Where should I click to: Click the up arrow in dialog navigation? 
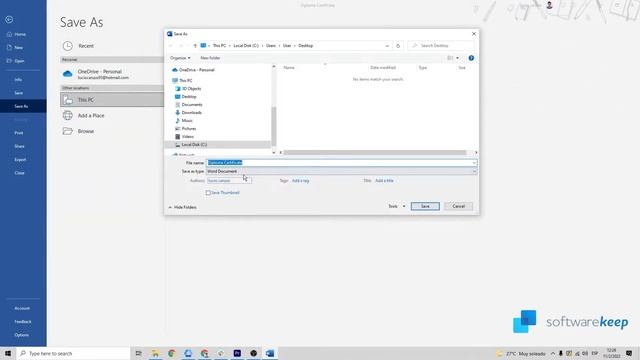[x=195, y=46]
